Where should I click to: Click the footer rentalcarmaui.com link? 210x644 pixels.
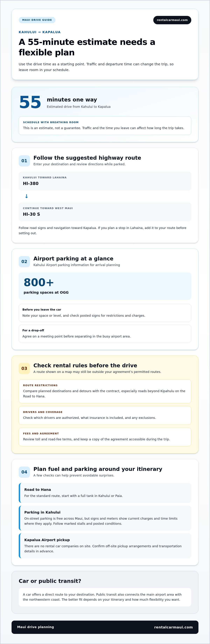(173, 627)
